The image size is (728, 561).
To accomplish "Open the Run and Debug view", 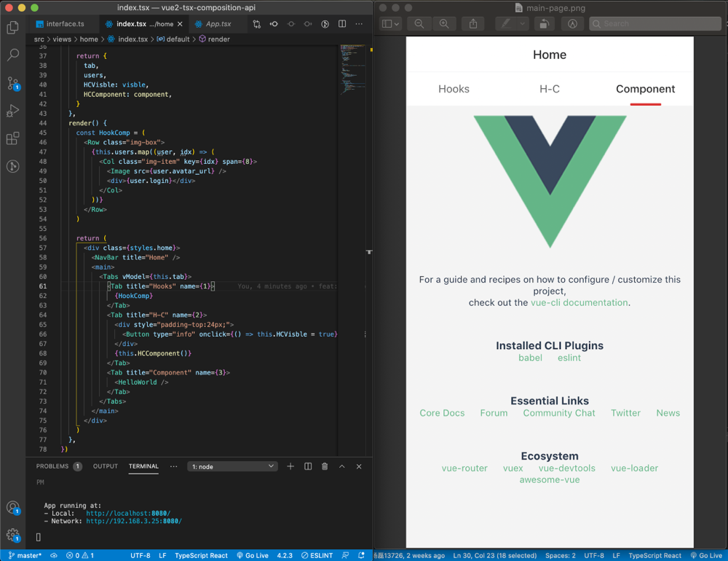I will 13,111.
